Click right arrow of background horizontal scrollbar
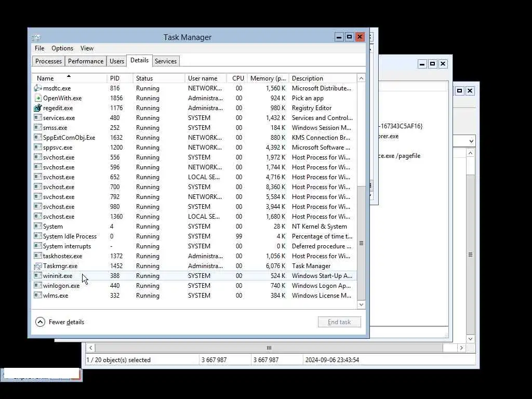This screenshot has width=532, height=399. [x=461, y=348]
